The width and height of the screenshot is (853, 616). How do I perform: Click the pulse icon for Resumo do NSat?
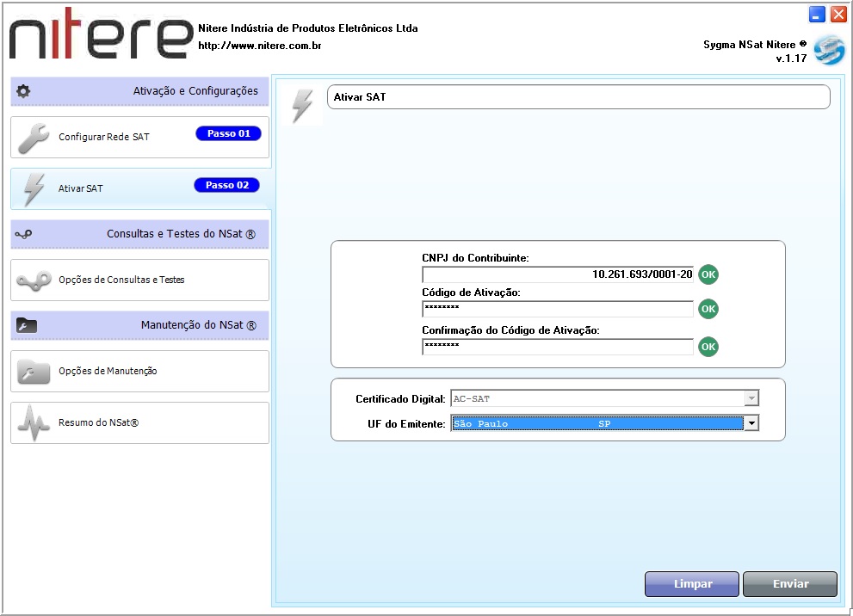[x=34, y=423]
